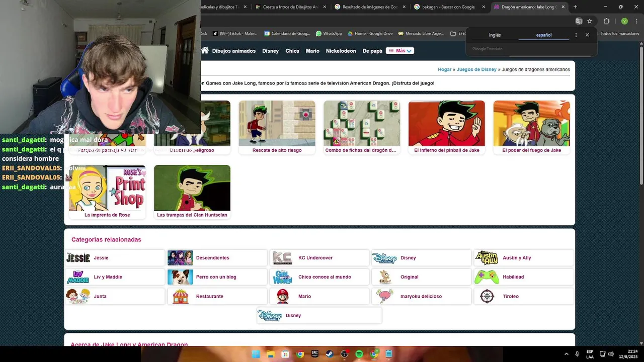Play La imprenta de Rose game
The width and height of the screenshot is (644, 362).
point(107,192)
